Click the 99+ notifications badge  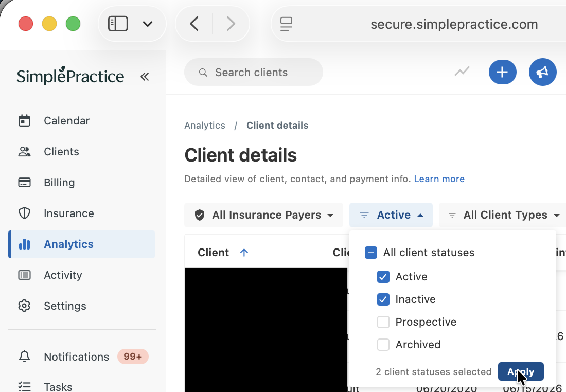pos(133,357)
